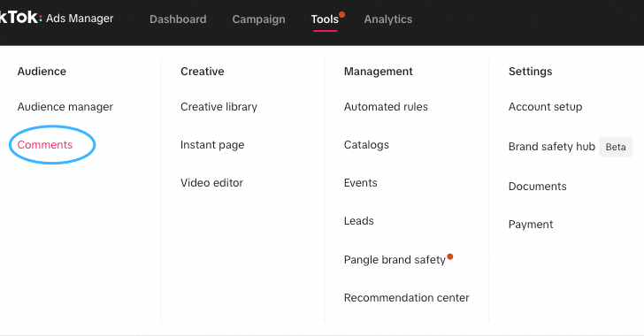The height and width of the screenshot is (336, 644).
Task: Open Automated rules
Action: pyautogui.click(x=386, y=107)
